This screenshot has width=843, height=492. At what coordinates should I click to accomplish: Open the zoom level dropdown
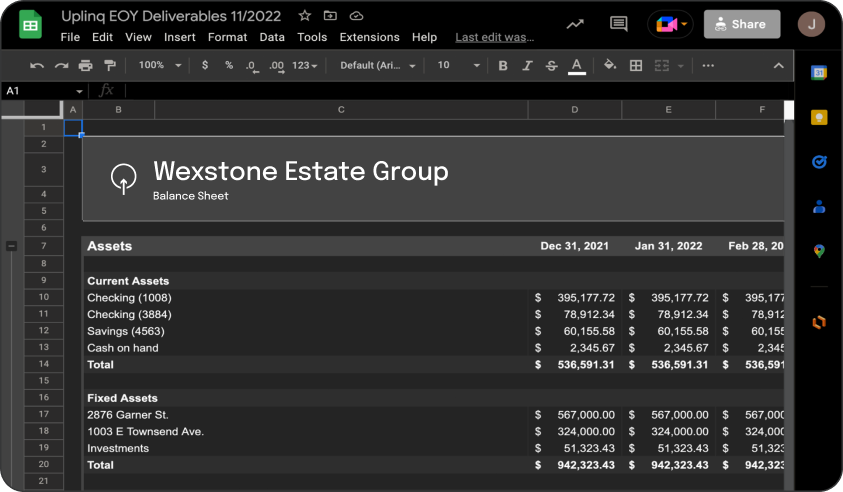pos(160,66)
